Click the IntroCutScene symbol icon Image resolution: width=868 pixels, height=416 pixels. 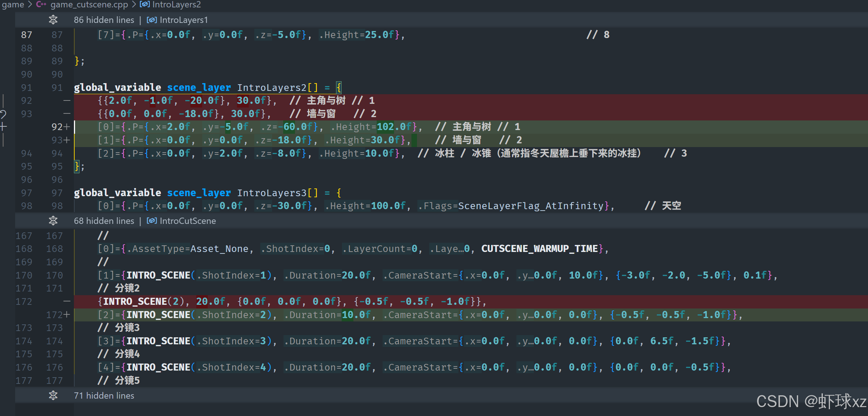click(x=152, y=221)
